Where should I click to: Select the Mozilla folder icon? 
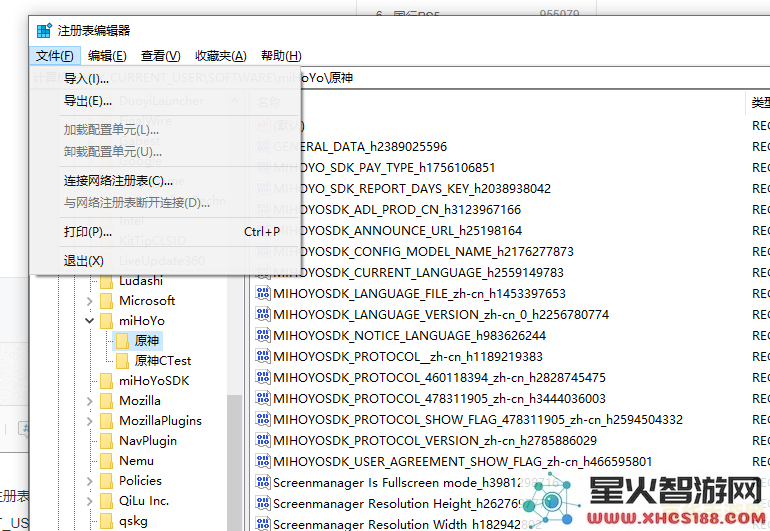106,401
